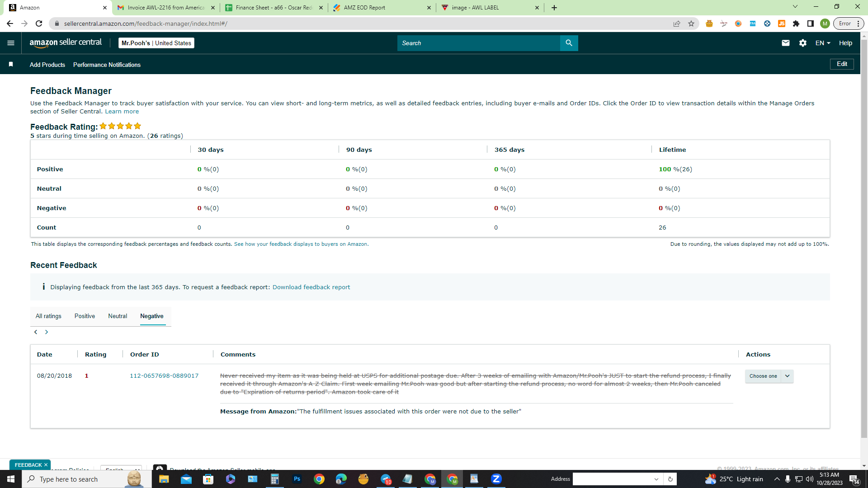Open the weather widget showing Light rain

[734, 479]
